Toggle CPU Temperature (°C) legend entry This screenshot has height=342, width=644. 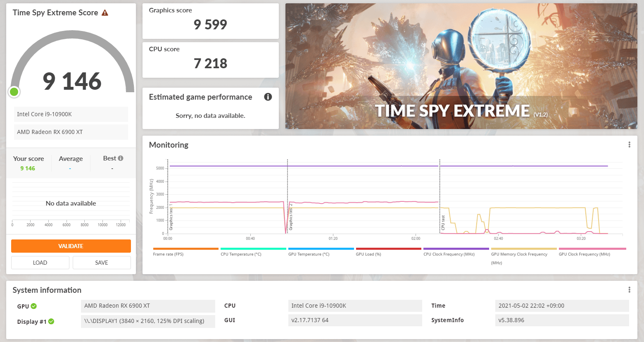[x=241, y=254]
